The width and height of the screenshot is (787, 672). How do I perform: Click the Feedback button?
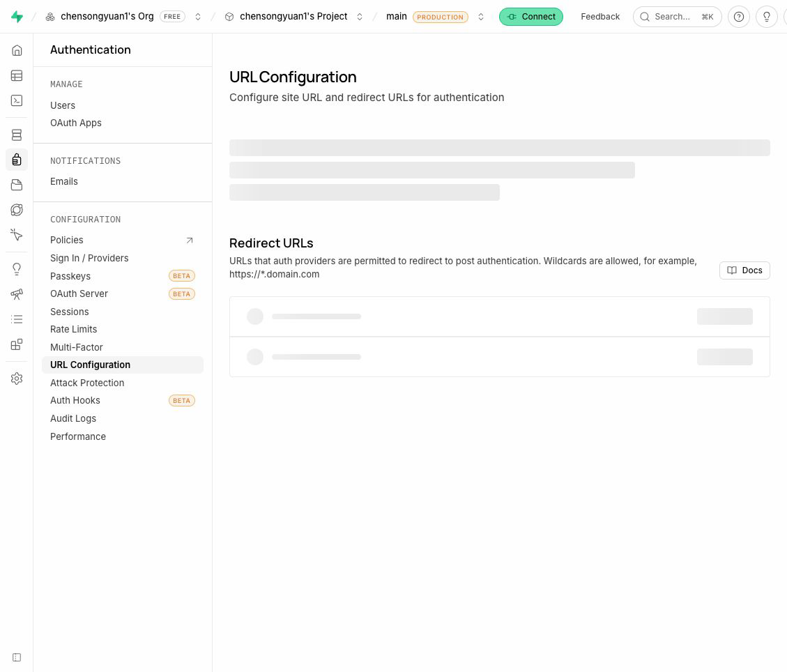coord(599,17)
